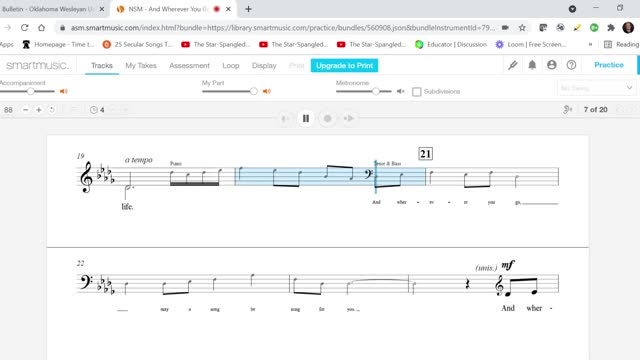
Task: Open the help question mark icon
Action: point(571,65)
